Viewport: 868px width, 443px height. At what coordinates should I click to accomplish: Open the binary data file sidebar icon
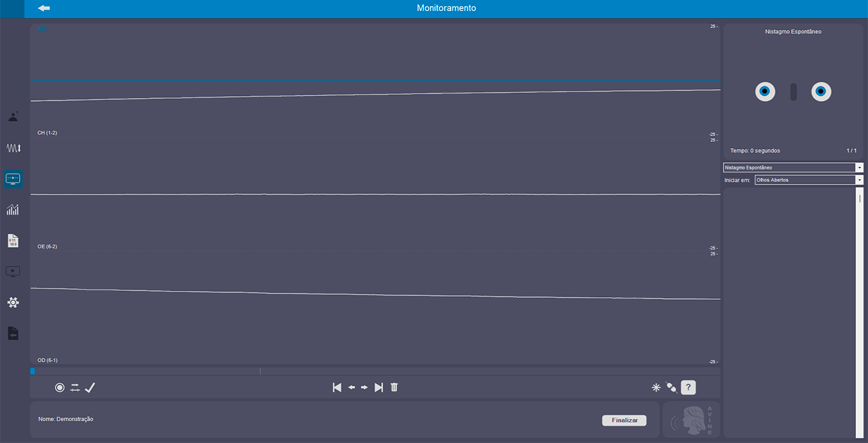click(x=13, y=241)
